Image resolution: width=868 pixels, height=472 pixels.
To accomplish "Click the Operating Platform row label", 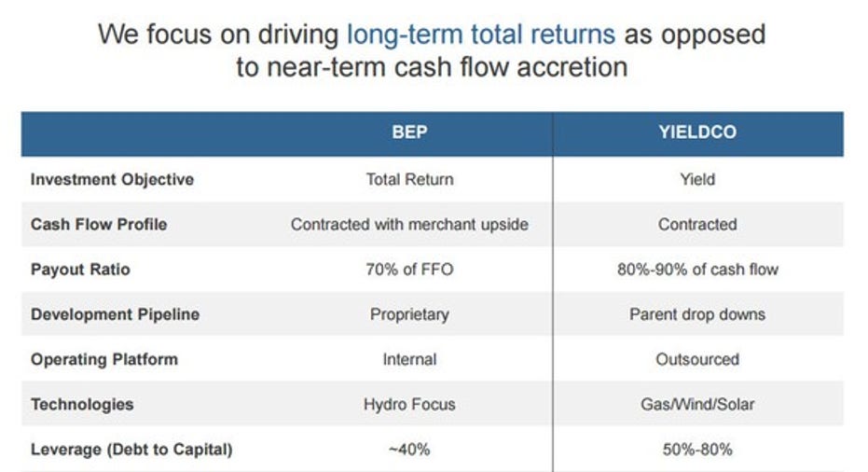I will click(103, 359).
